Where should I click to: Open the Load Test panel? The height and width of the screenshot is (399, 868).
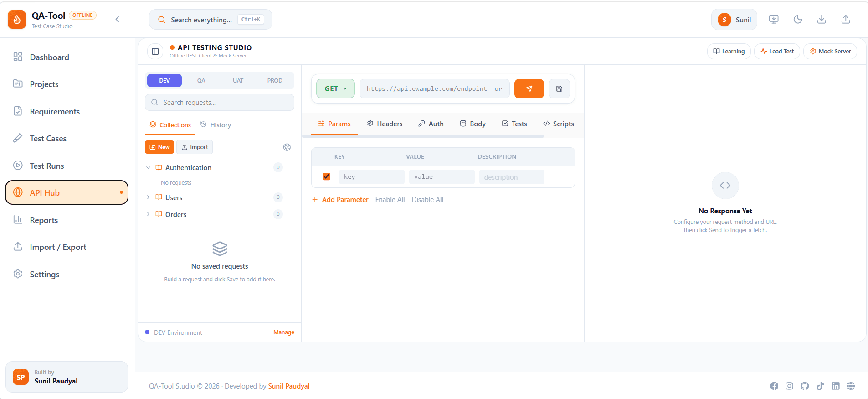point(777,51)
